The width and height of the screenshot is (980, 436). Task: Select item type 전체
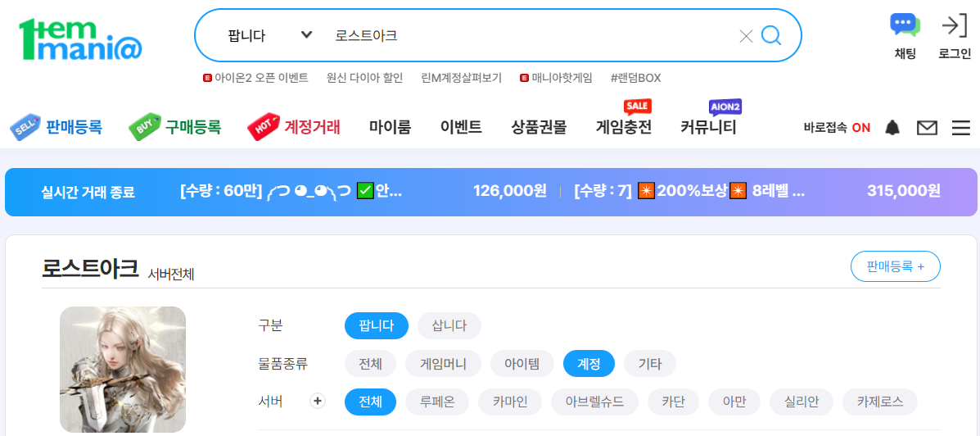[371, 363]
